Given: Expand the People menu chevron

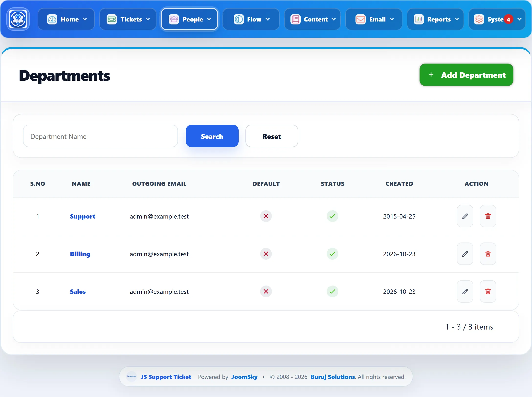Looking at the screenshot, I should click(209, 19).
